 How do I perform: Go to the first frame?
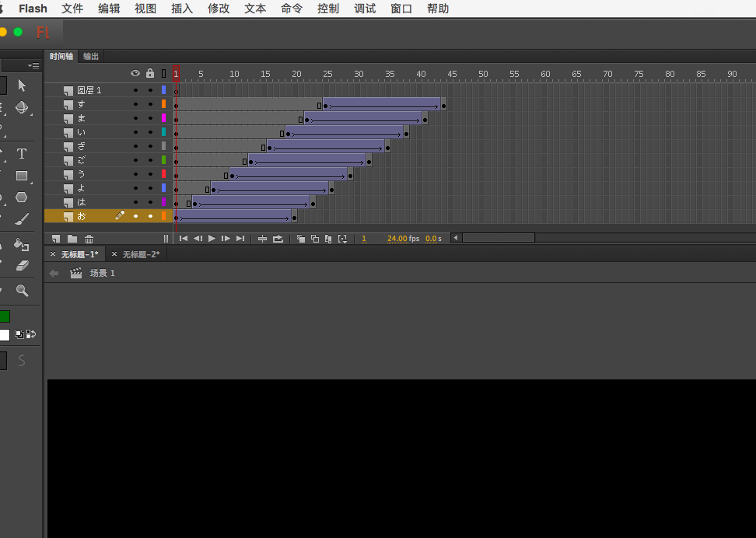tap(184, 239)
